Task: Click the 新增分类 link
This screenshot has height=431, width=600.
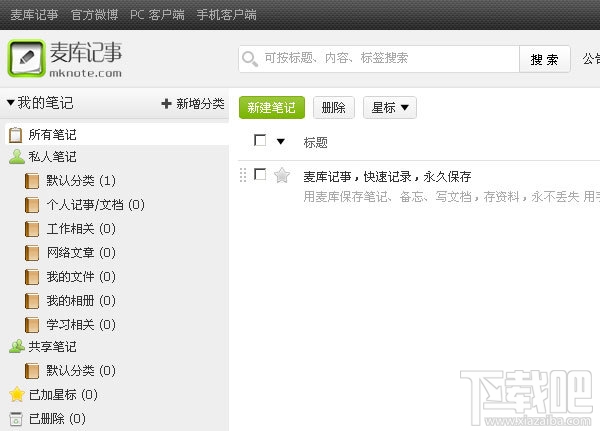Action: point(200,103)
